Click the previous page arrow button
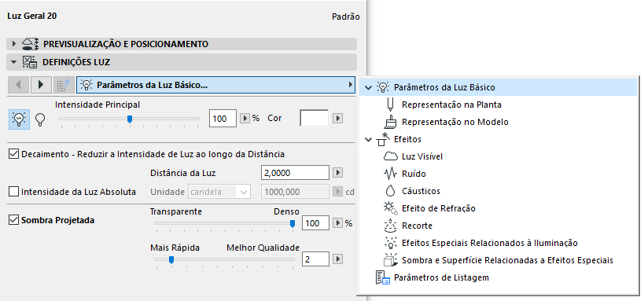The image size is (644, 301). [x=18, y=85]
